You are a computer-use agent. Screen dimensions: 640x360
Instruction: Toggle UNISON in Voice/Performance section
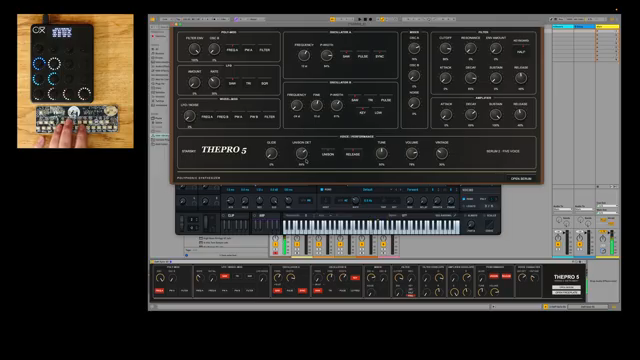328,153
